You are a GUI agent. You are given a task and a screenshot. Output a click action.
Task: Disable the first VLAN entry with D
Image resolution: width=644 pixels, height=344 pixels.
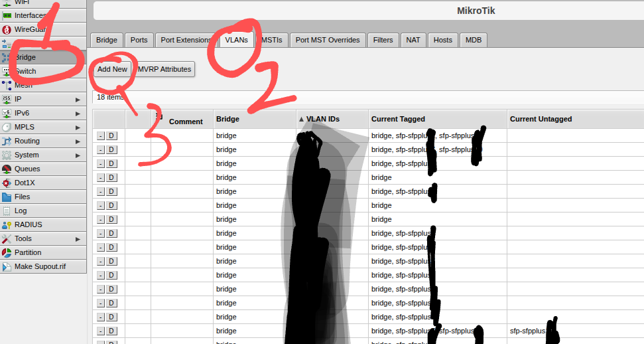coord(112,135)
